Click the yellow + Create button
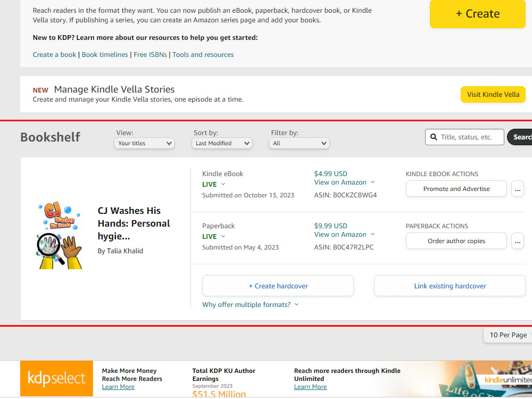Screen dimensions: 532x399 477,14
